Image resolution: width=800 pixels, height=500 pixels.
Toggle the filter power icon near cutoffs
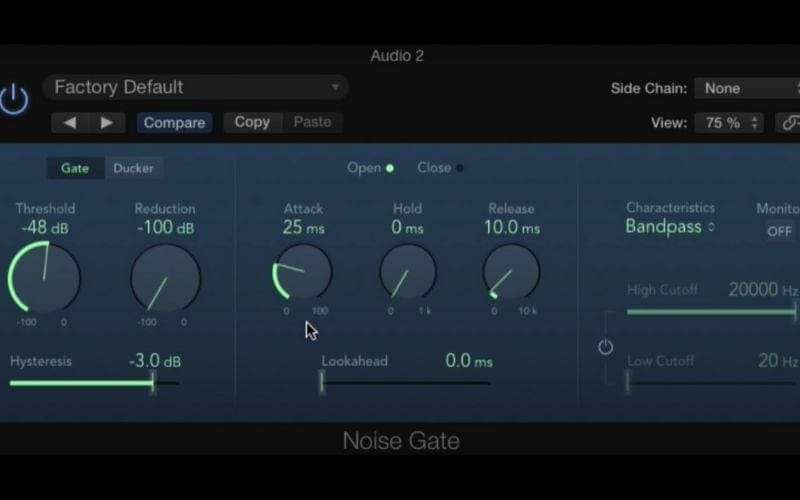click(x=605, y=347)
